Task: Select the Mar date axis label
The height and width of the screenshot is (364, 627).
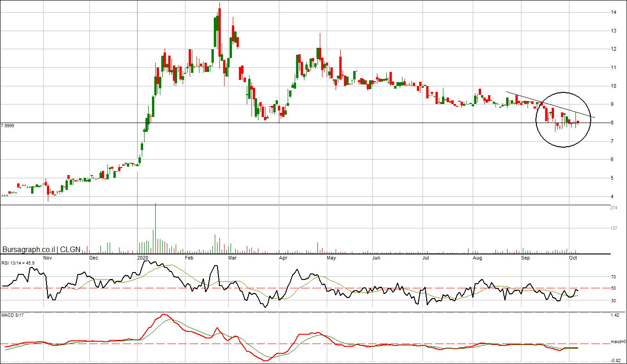Action: 232,257
